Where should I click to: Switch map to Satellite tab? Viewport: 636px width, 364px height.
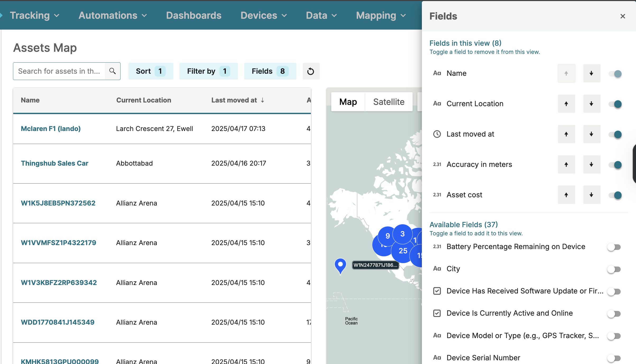coord(389,102)
